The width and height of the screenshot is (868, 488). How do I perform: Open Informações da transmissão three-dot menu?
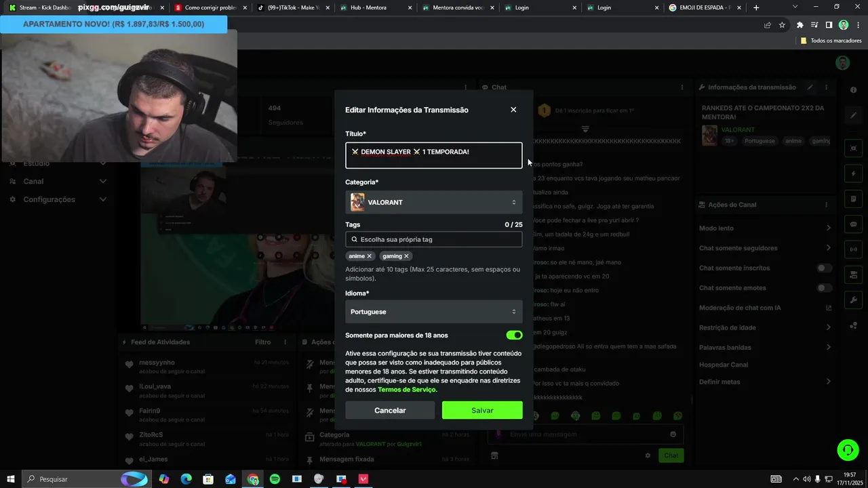coord(826,87)
